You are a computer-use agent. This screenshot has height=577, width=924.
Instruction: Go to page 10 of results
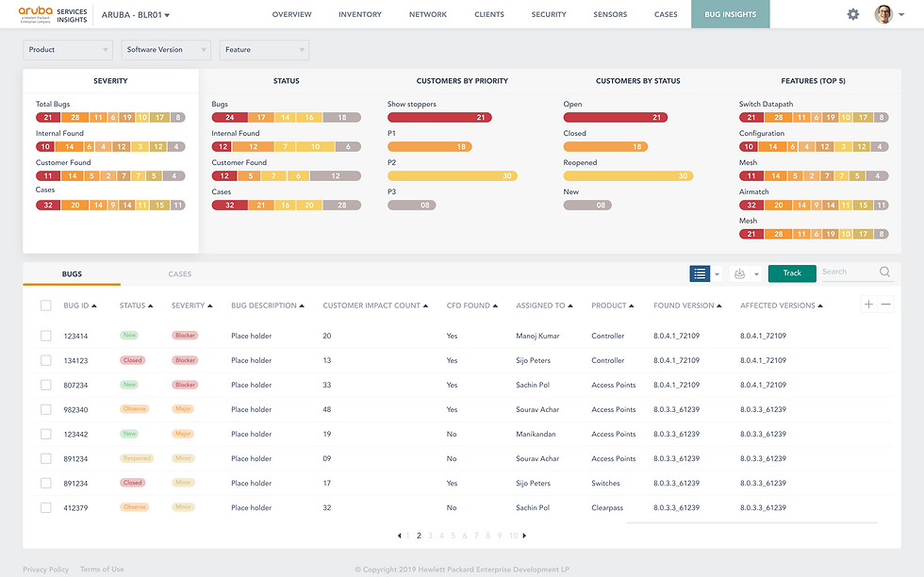(x=513, y=536)
